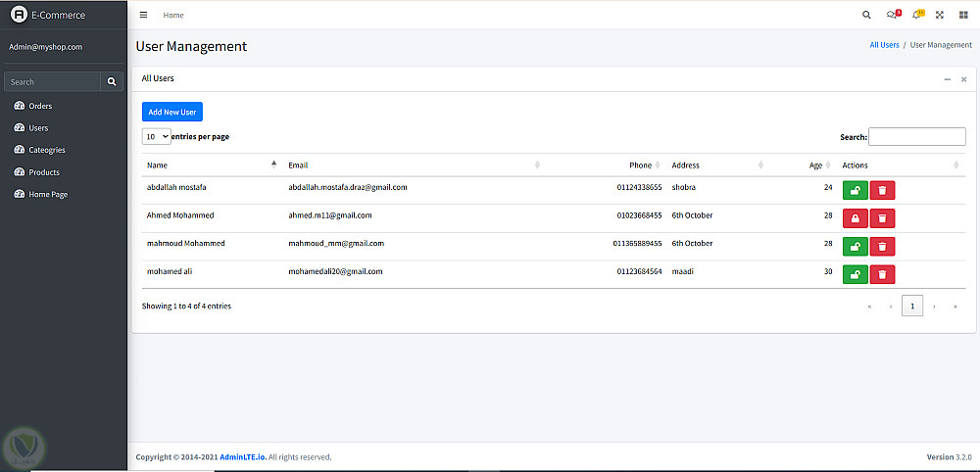Toggle the sidebar hamburger menu
This screenshot has height=472, width=980.
[x=144, y=15]
